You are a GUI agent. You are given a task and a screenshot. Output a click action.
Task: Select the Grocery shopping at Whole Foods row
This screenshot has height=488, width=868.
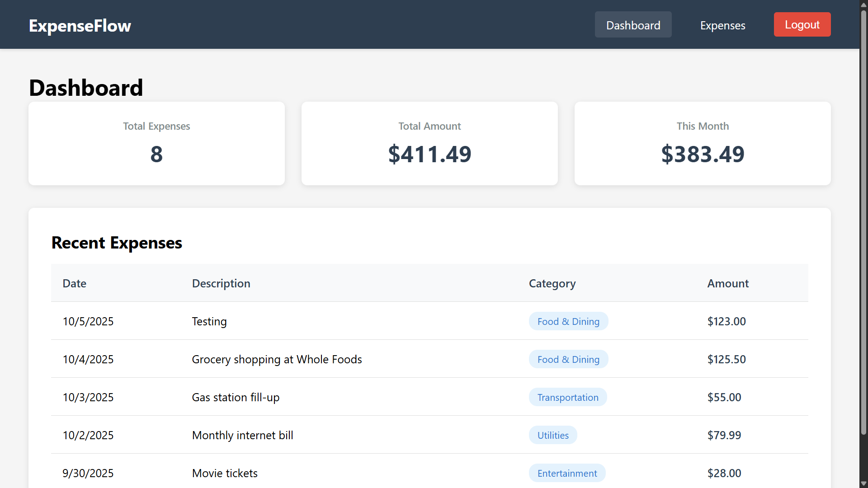pyautogui.click(x=277, y=359)
